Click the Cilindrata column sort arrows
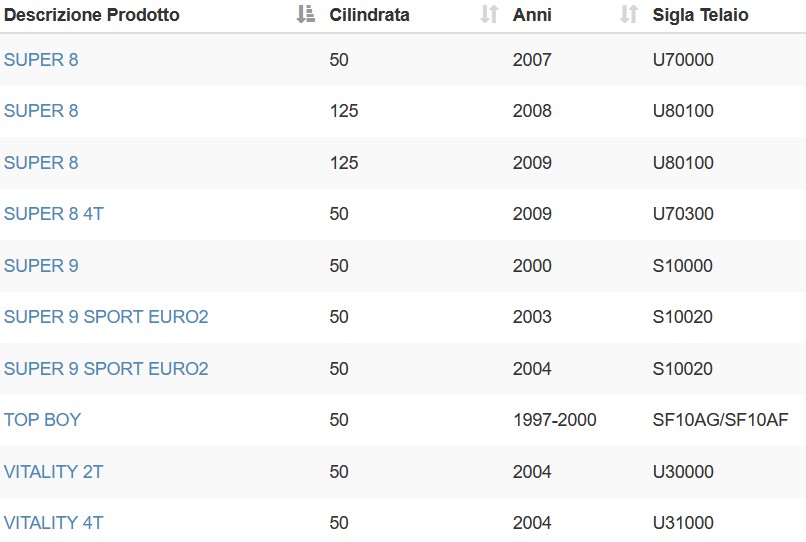 pyautogui.click(x=489, y=14)
